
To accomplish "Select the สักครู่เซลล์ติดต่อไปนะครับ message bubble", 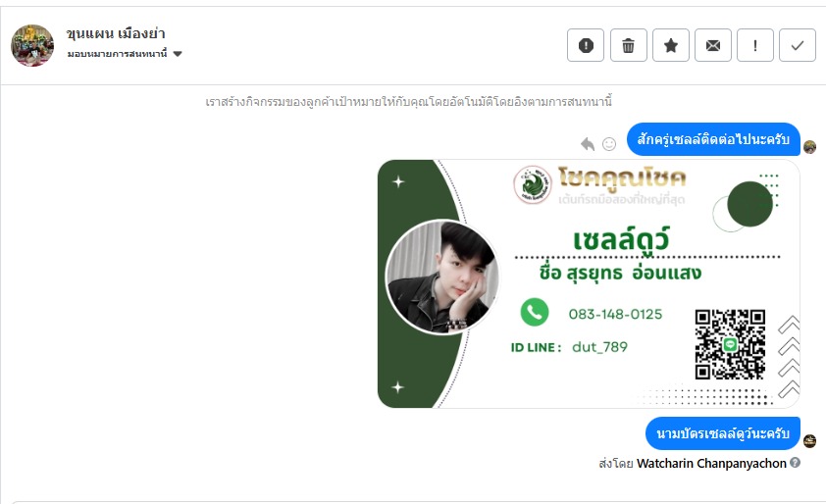I will tap(713, 139).
